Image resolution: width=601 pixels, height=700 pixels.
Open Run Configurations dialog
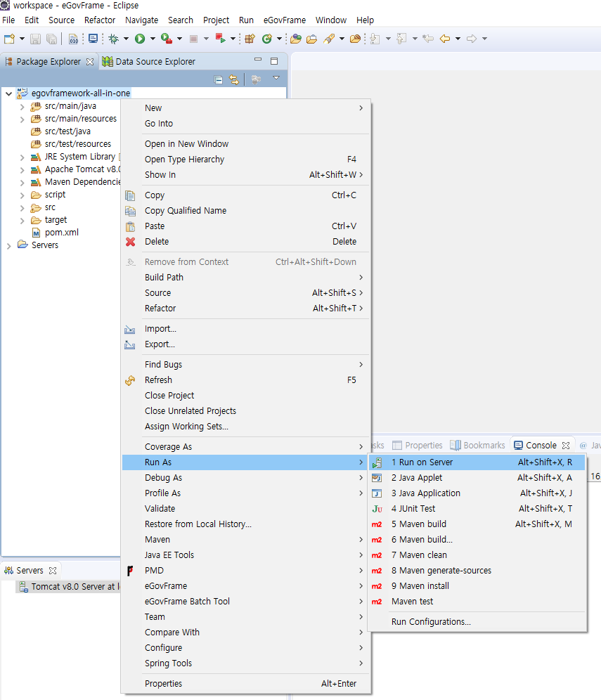click(x=431, y=622)
